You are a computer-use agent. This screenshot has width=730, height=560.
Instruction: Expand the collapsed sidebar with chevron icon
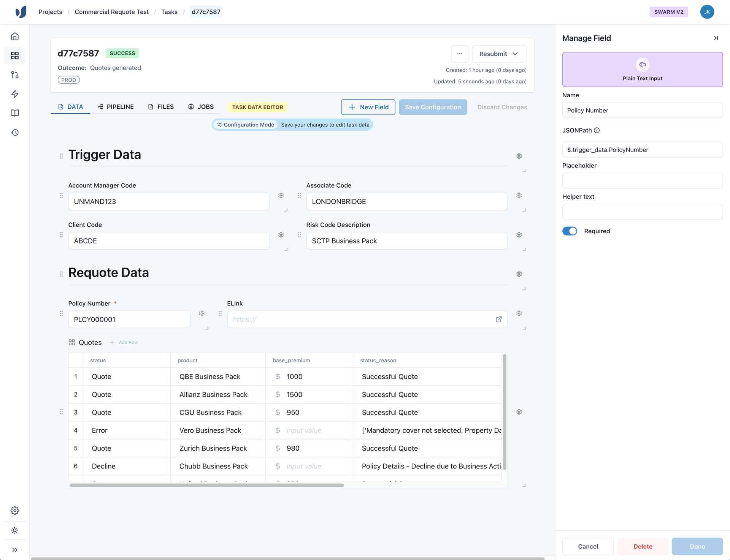tap(15, 550)
